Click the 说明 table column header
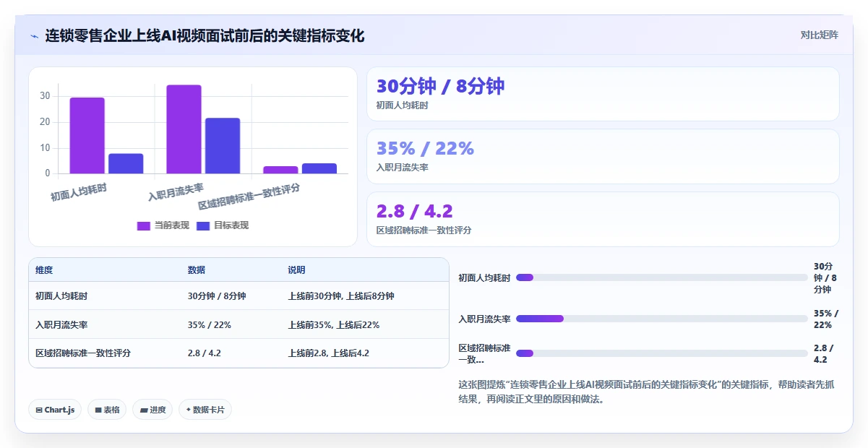The height and width of the screenshot is (448, 868). point(296,270)
